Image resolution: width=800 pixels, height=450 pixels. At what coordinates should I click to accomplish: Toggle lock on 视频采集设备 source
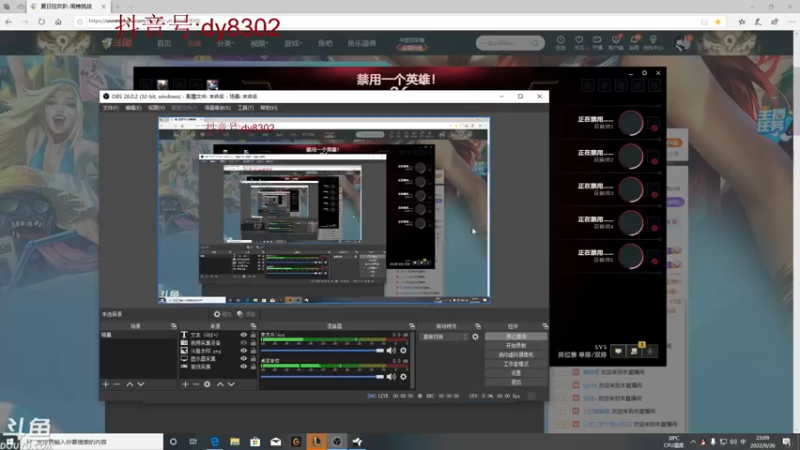[x=253, y=343]
